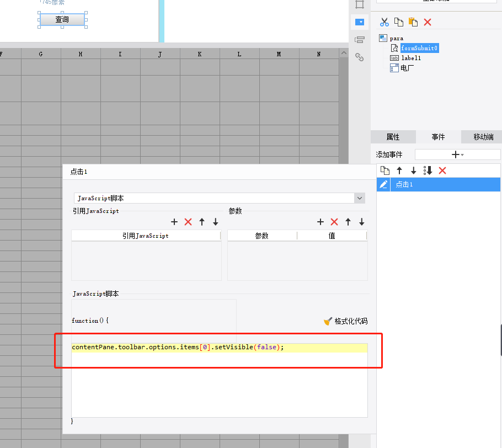Click the blue dropdown widget icon in sidebar
This screenshot has height=448, width=502.
(360, 22)
